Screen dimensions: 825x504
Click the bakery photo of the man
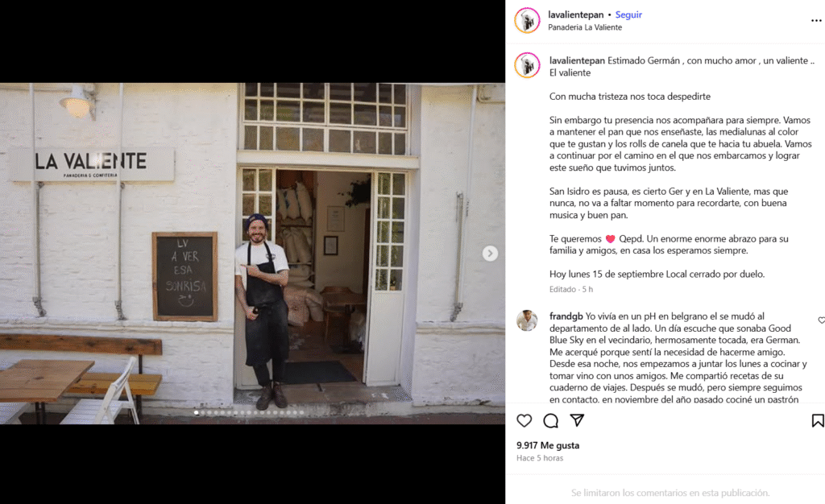[252, 254]
